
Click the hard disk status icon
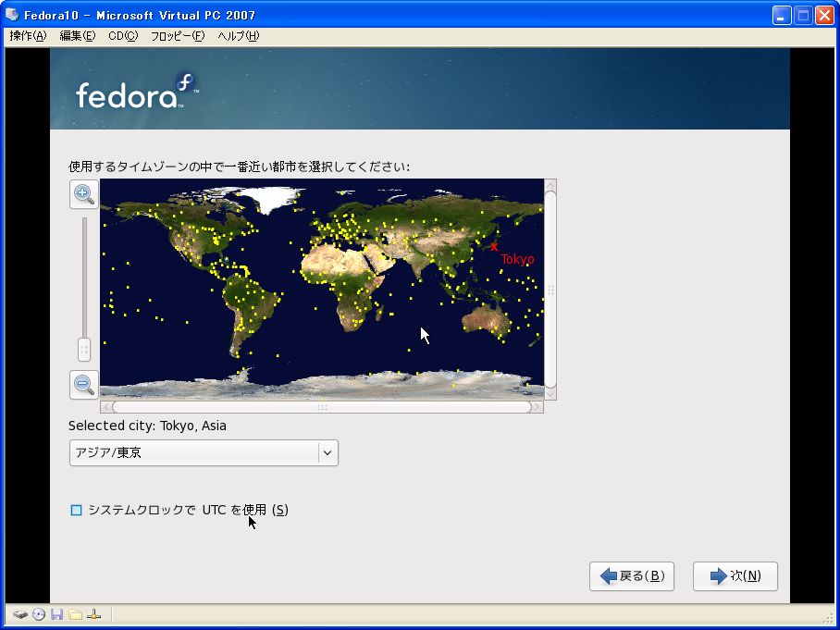click(x=20, y=614)
